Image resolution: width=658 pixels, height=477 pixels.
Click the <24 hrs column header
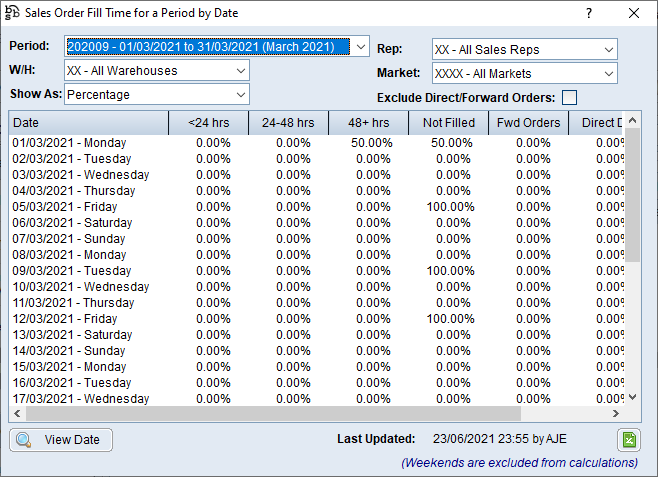click(x=208, y=122)
